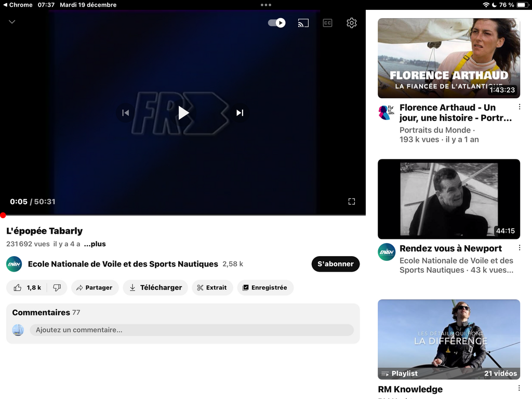The height and width of the screenshot is (399, 532).
Task: Select the 'RM Knowledge' playlist title
Action: click(x=410, y=390)
